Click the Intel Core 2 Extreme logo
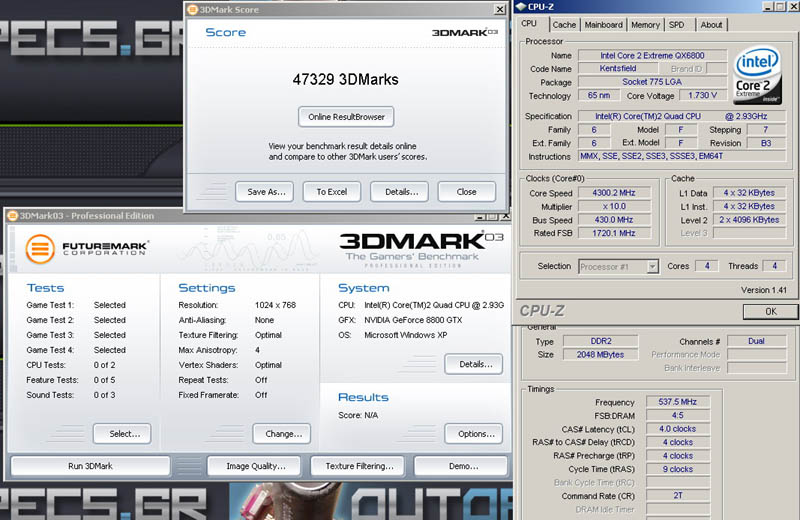The height and width of the screenshot is (520, 800). 757,75
